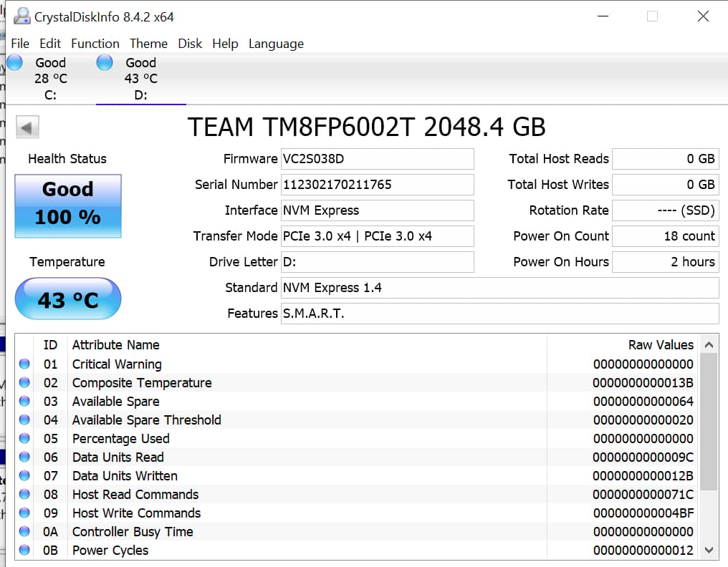728x567 pixels.
Task: Click the Raw Values column header
Action: click(x=661, y=345)
